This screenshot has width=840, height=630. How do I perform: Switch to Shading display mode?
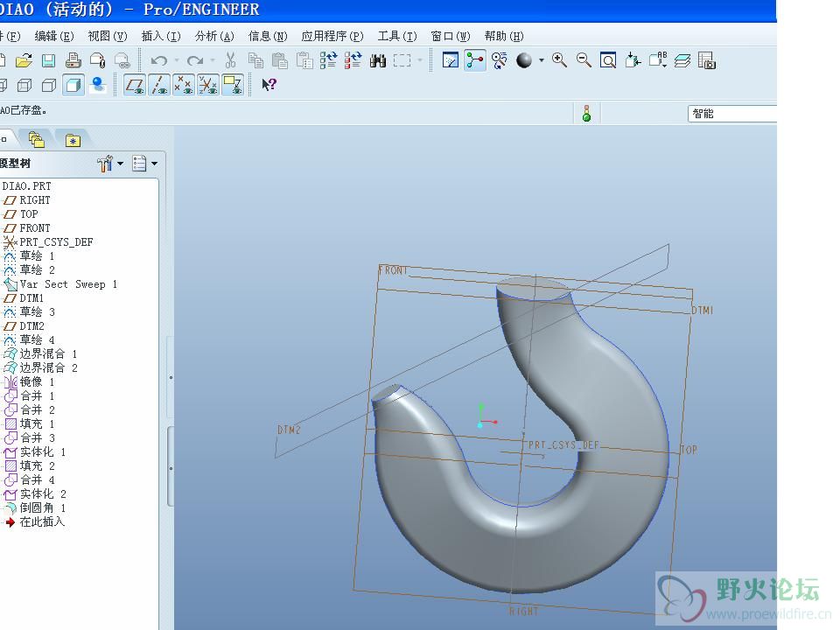coord(73,85)
